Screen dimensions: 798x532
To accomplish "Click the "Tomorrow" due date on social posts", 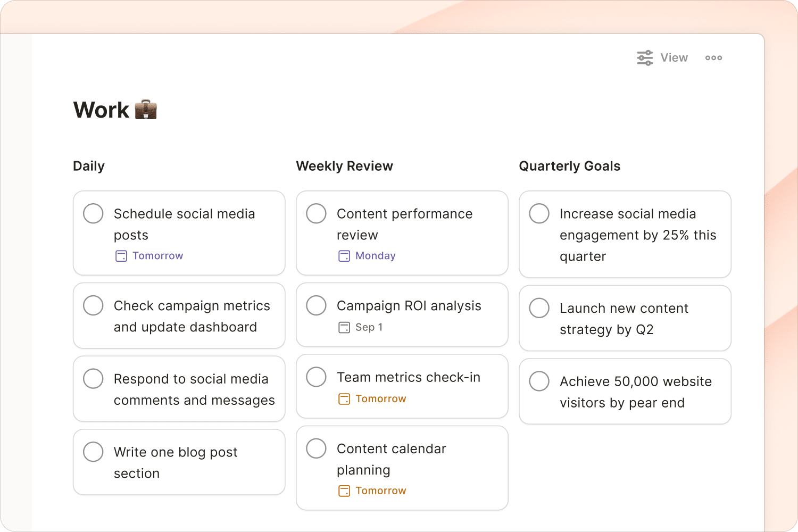I will click(157, 256).
